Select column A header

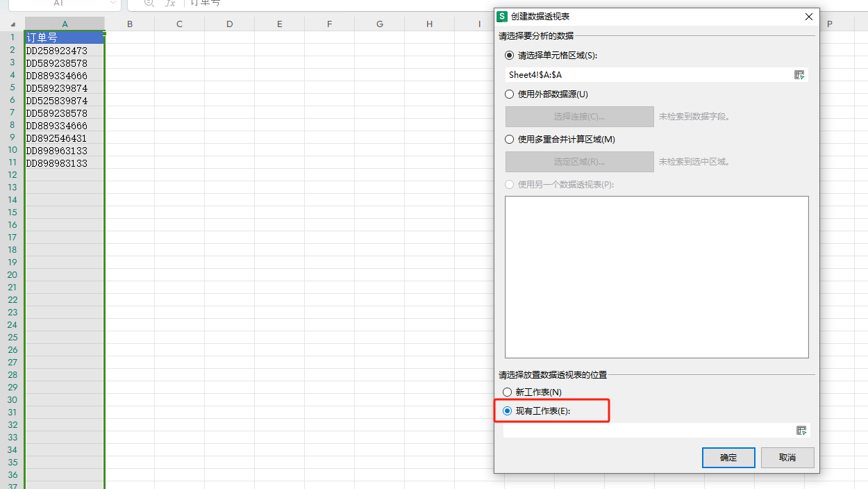[65, 24]
